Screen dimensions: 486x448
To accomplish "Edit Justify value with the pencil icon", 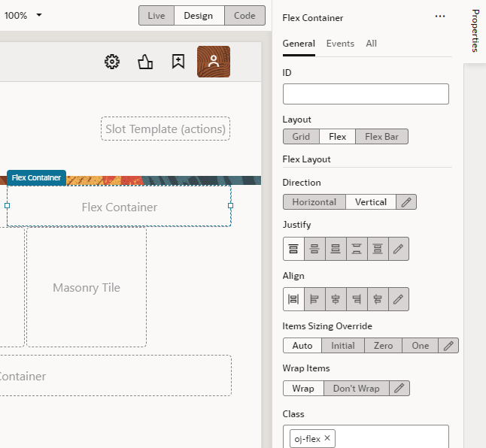I will coord(399,249).
